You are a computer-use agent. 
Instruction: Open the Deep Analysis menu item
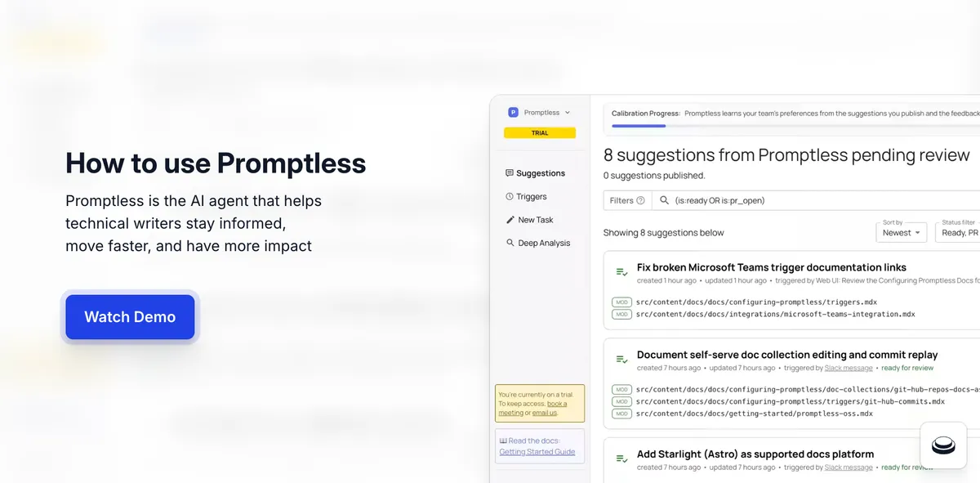pos(544,243)
